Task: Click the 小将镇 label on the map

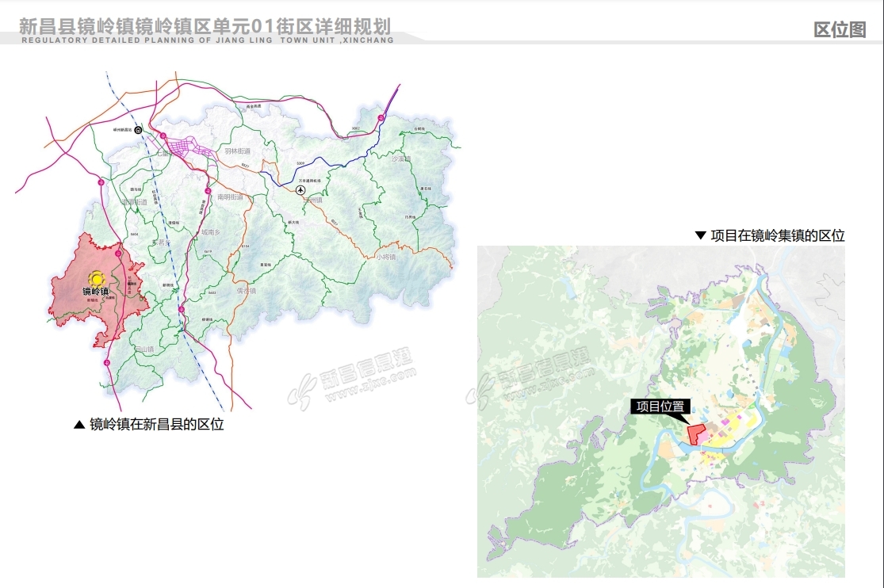Action: [x=386, y=257]
